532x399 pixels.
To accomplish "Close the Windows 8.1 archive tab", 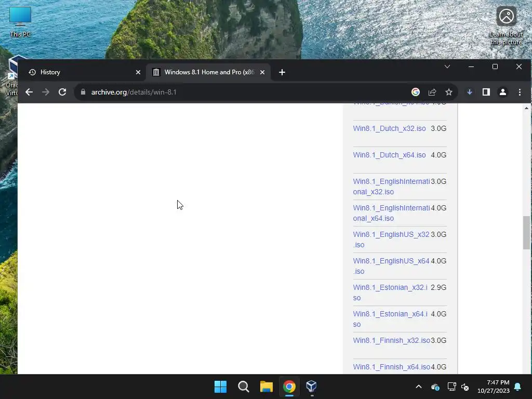I will [x=262, y=72].
